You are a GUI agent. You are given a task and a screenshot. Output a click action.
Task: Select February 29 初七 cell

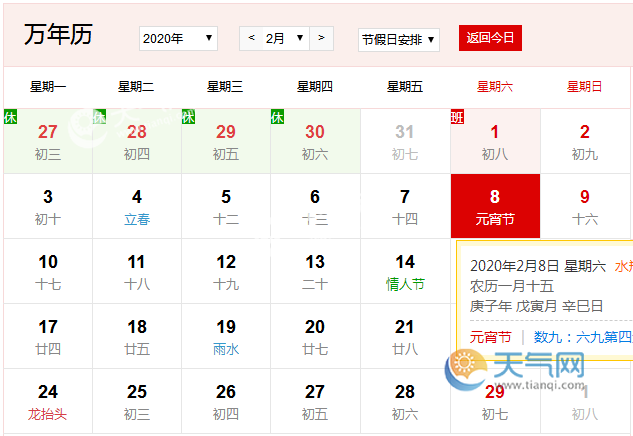point(495,401)
